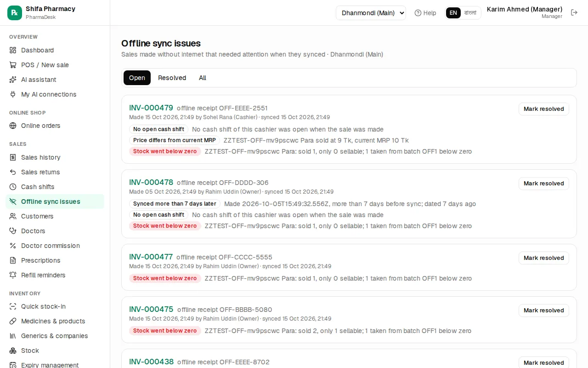Screen dimensions: 588x368
Task: Click the Sales history receipt icon
Action: point(13,157)
